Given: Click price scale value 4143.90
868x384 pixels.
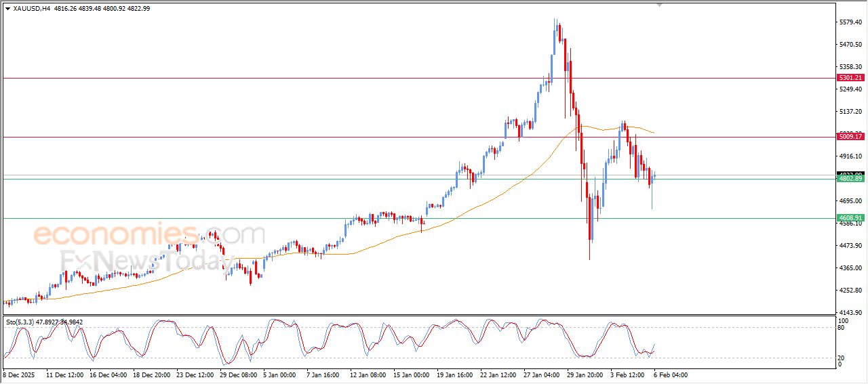Looking at the screenshot, I should click(x=852, y=313).
